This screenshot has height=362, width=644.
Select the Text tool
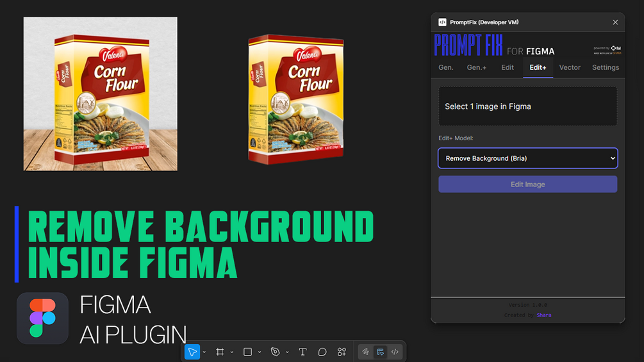(302, 352)
